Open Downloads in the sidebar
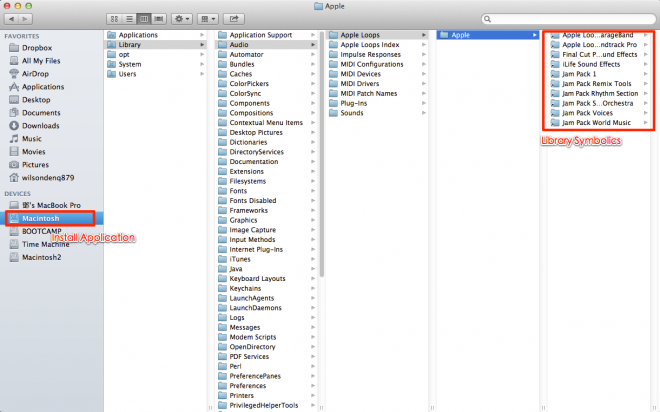Screen dimensions: 660x412 pyautogui.click(x=40, y=125)
